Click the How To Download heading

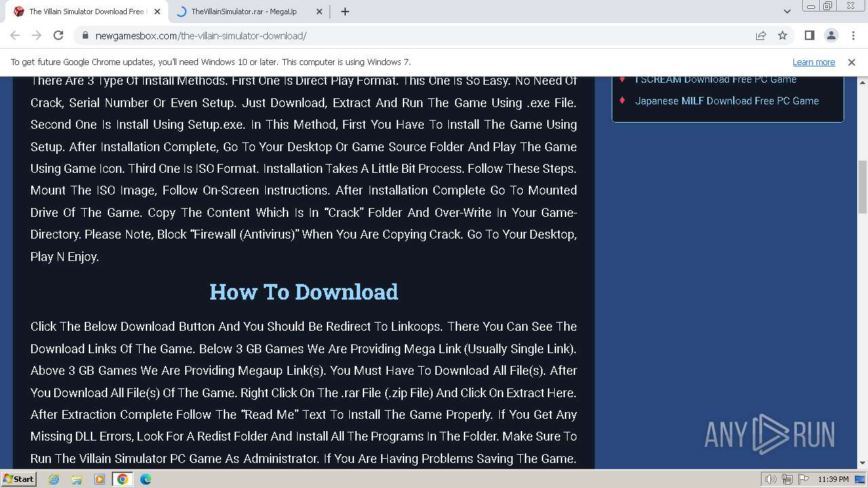click(304, 291)
